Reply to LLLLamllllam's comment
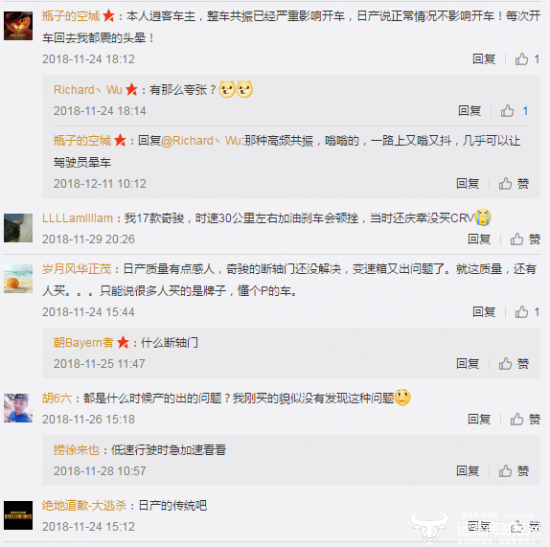550x547 pixels. 479,239
